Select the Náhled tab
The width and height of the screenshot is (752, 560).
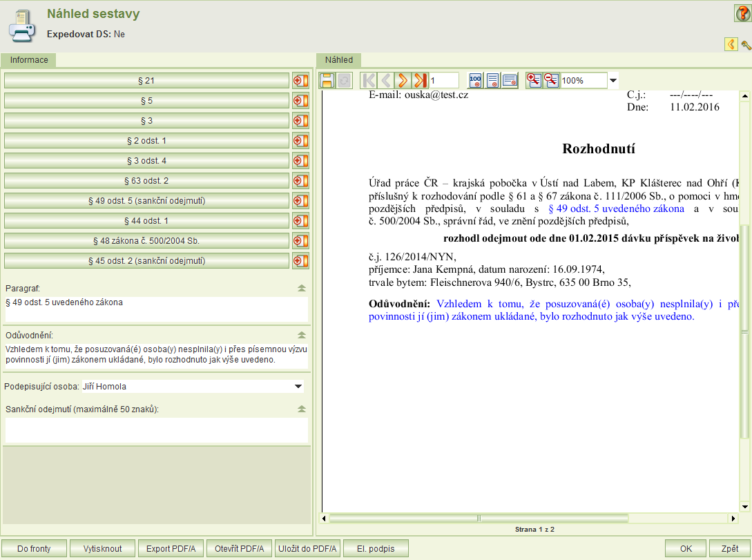[339, 60]
